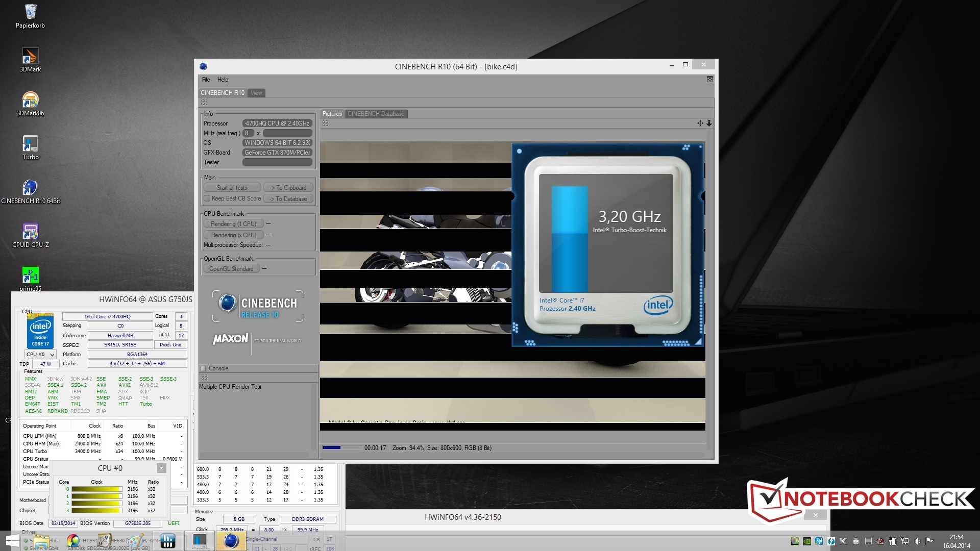Screen dimensions: 980x551
Task: Switch to the CINEBENCH Database tab
Action: point(376,114)
